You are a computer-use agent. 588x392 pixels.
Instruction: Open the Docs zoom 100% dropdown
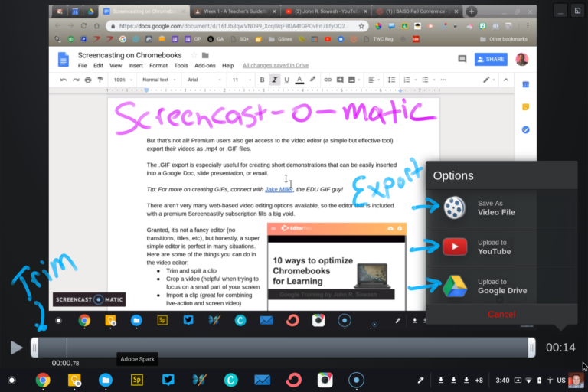(x=123, y=80)
